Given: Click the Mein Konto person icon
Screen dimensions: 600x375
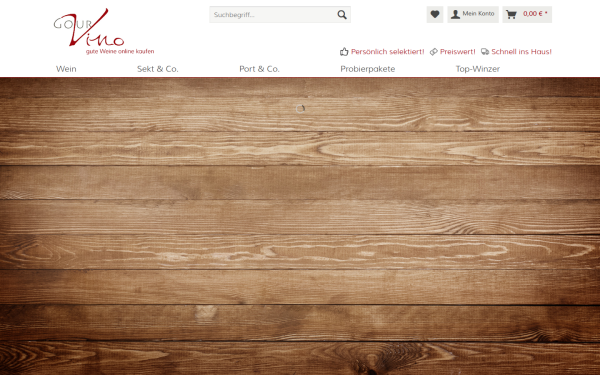Looking at the screenshot, I should pos(455,15).
